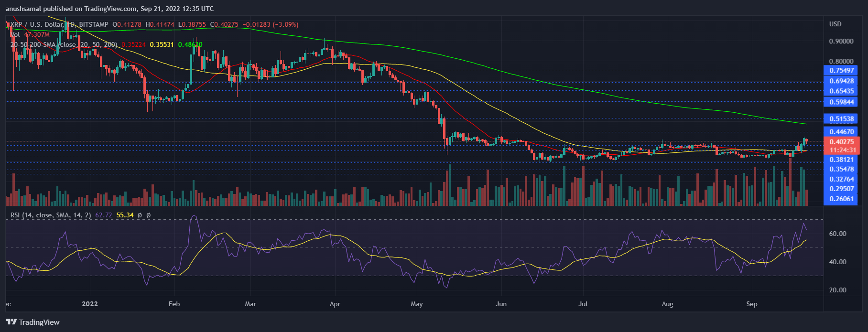Viewport: 868px width, 332px height.
Task: Click the green SMA 200 value 0.48630
Action: pos(190,44)
